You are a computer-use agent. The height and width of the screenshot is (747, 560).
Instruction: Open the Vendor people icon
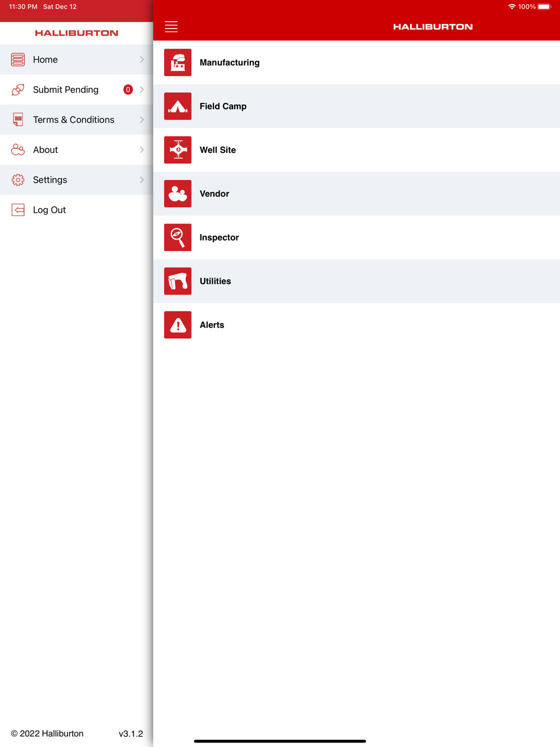(x=178, y=194)
